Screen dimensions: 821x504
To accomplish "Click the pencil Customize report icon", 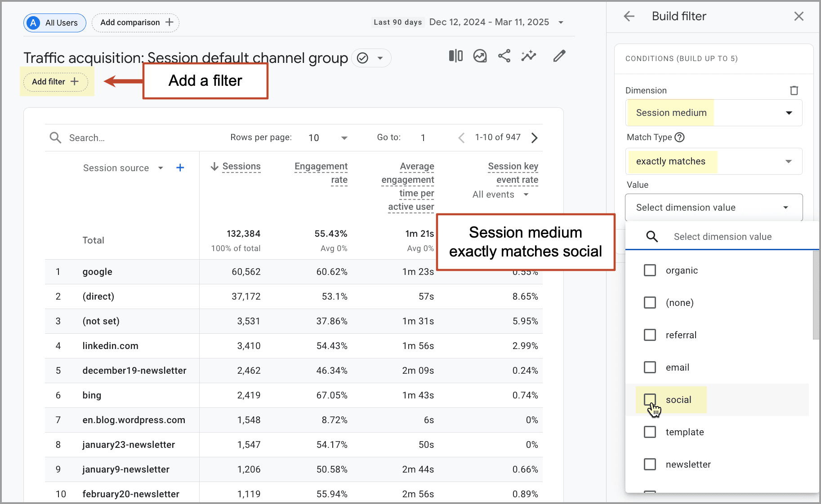I will coord(559,56).
